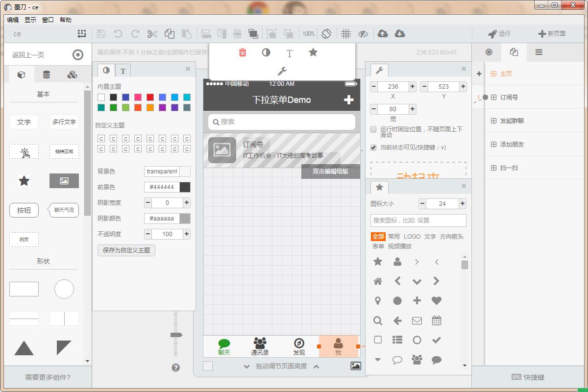Click the cloud download icon
This screenshot has width=588, height=392.
pyautogui.click(x=400, y=34)
